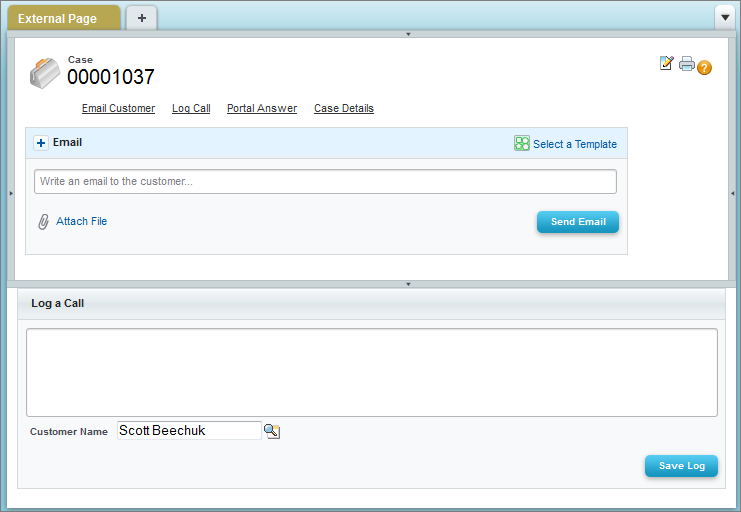Click into the Log a Call text area

(372, 373)
